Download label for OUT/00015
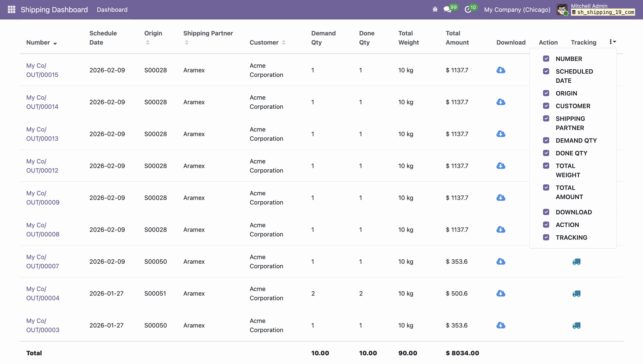The image size is (643, 364). pos(501,70)
